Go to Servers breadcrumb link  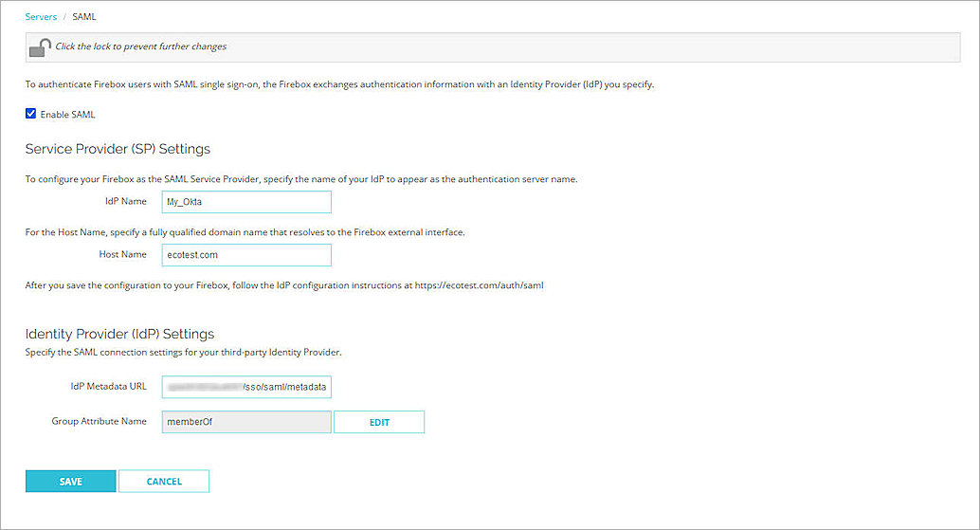41,17
